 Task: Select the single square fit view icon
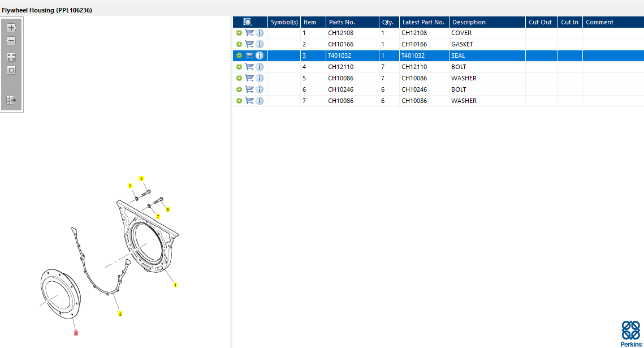click(11, 70)
